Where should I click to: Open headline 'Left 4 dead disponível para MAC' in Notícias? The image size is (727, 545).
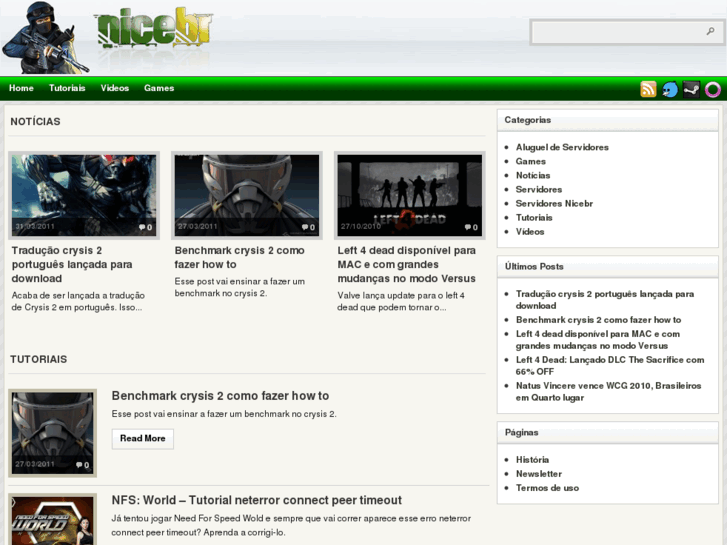(407, 264)
